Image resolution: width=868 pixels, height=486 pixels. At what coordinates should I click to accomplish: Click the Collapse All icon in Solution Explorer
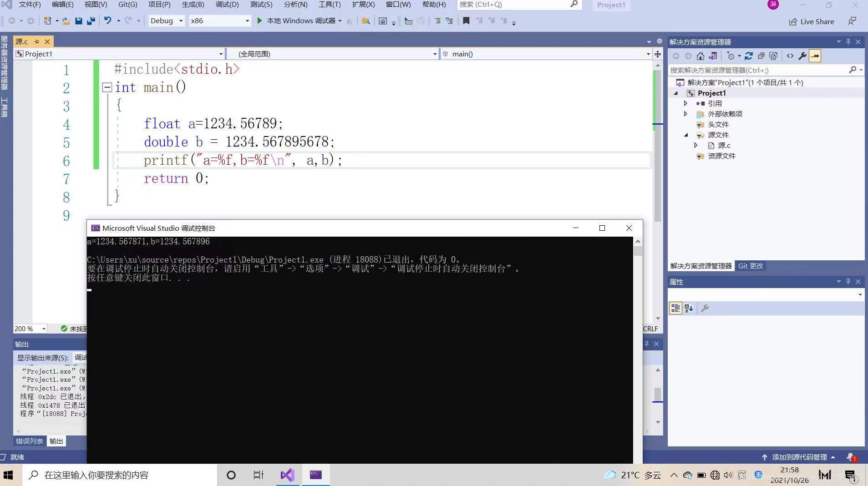tap(761, 56)
